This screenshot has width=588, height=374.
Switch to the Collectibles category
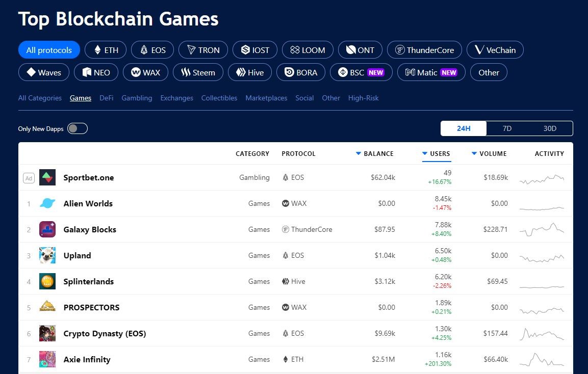[219, 98]
